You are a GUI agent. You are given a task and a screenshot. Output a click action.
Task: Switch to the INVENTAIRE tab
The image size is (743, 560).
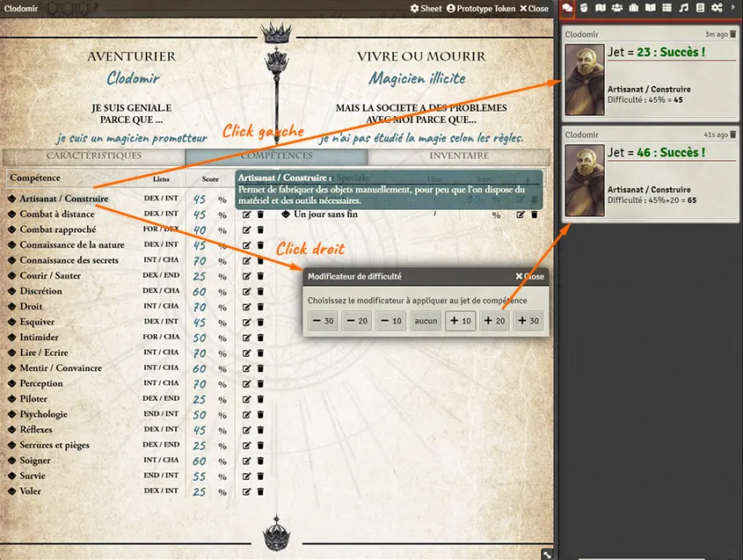[x=459, y=156]
